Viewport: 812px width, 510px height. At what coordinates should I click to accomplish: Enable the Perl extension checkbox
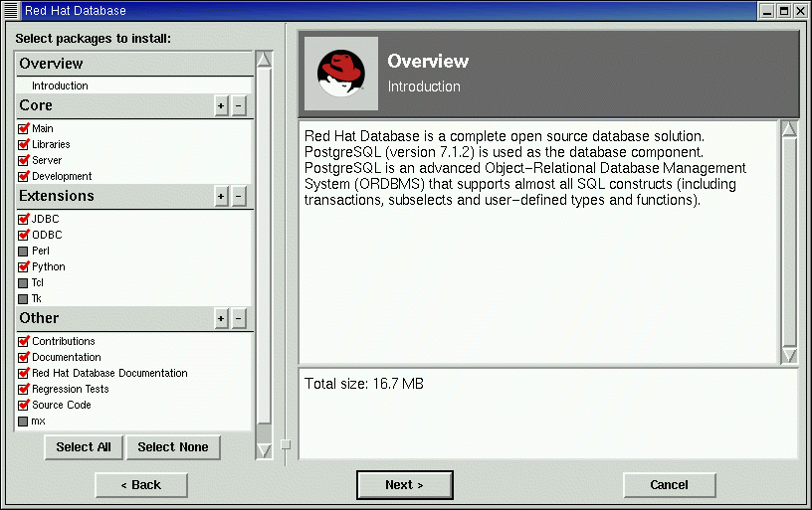tap(23, 252)
